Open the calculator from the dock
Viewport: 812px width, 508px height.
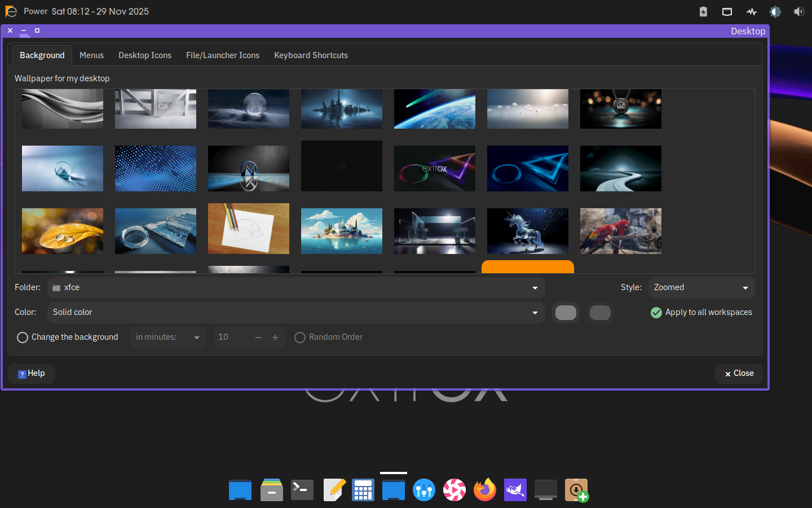coord(363,490)
